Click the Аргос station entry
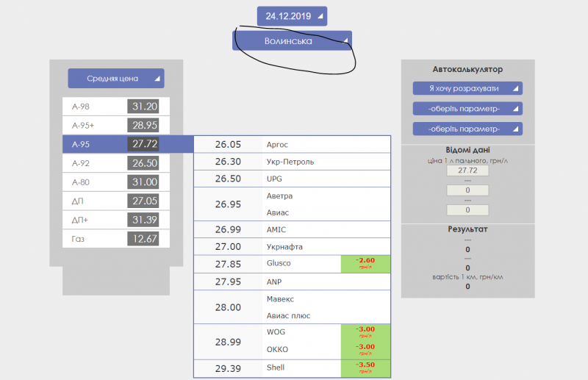Screen dimensions: 588x380 tap(277, 145)
